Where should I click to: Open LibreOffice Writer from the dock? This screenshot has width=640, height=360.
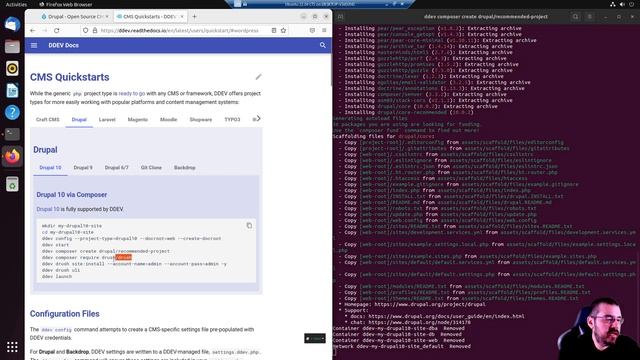tap(12, 90)
